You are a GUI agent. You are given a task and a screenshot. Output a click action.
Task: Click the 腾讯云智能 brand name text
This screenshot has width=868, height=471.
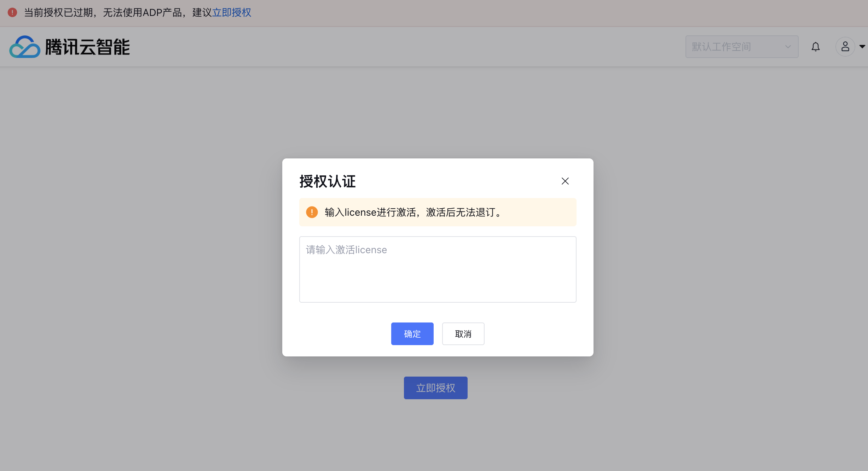tap(87, 47)
